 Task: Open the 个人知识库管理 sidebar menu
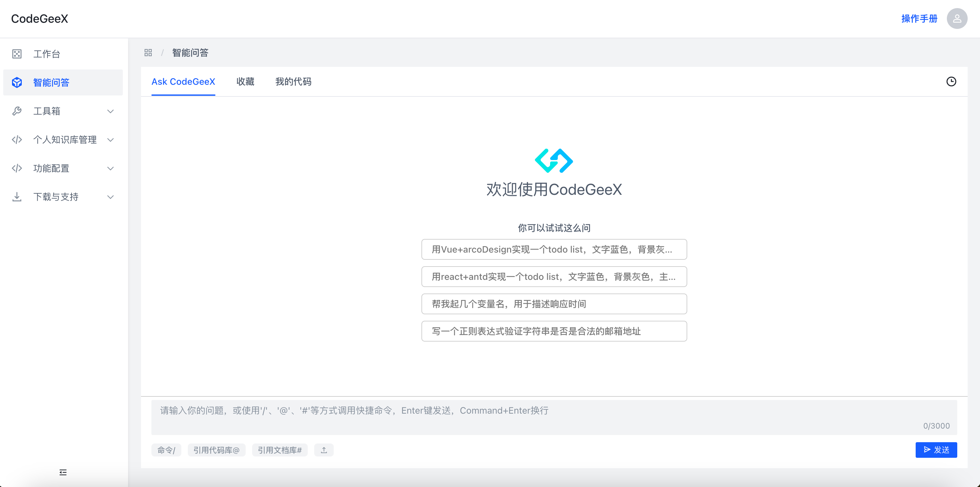pos(63,140)
